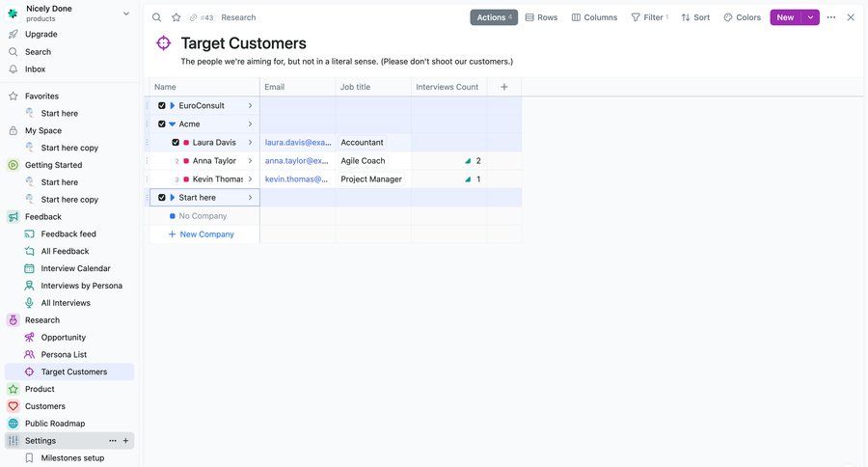Open Interviews by Persona in sidebar
Screen dimensions: 868x467
[x=81, y=286]
